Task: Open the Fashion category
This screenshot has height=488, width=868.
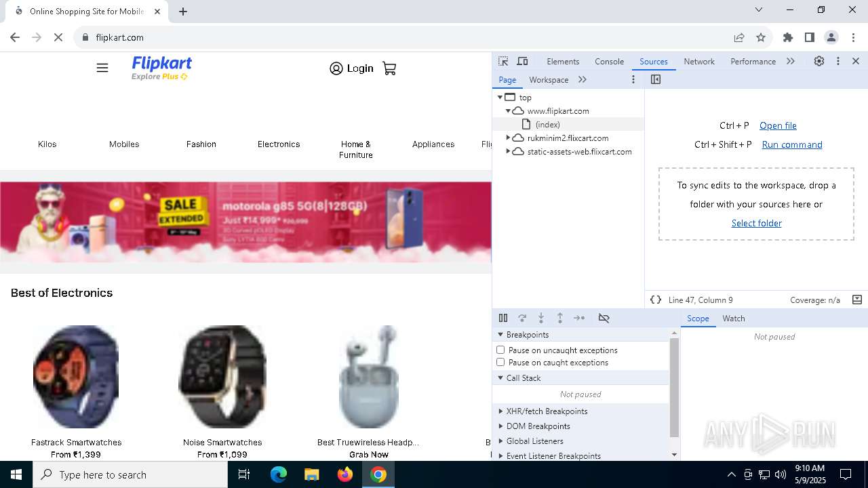Action: coord(201,144)
